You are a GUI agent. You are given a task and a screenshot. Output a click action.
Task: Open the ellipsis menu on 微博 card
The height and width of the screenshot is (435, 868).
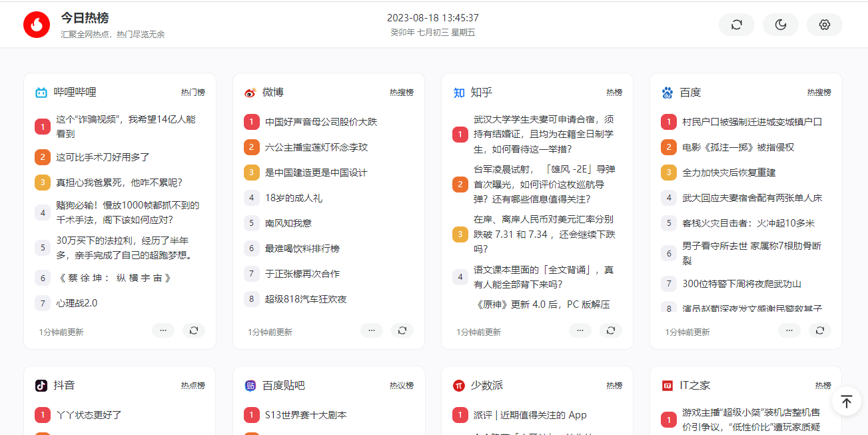[x=372, y=330]
